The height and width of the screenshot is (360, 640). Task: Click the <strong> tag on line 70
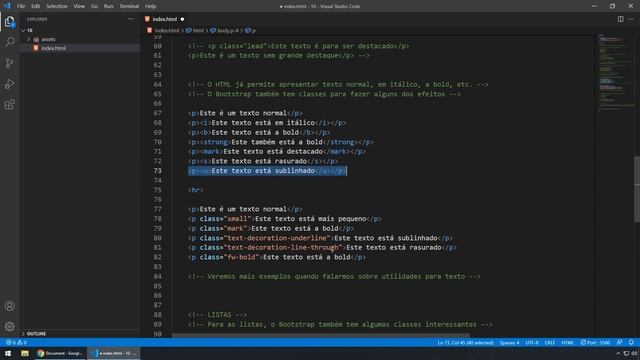[x=216, y=142]
